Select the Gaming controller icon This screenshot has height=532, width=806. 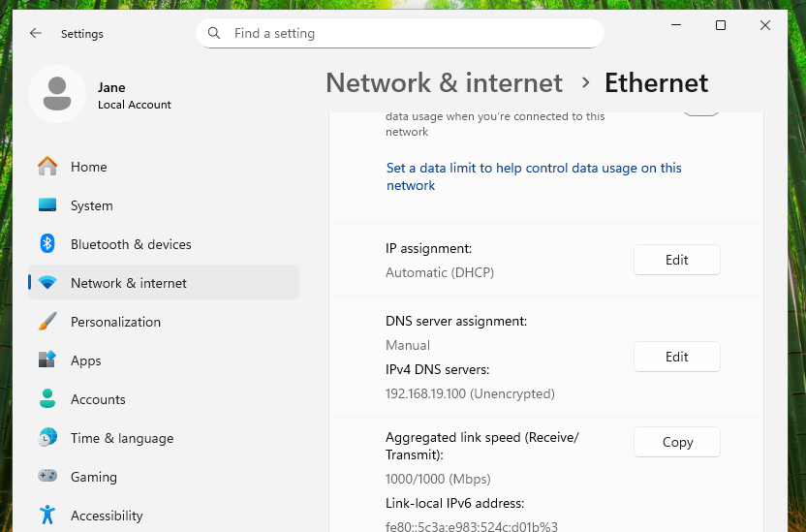click(47, 477)
